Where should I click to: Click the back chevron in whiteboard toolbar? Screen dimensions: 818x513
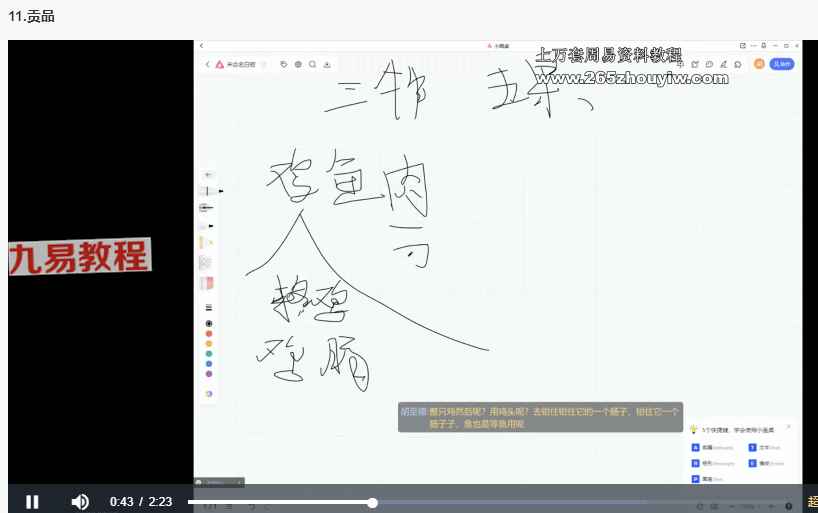coord(208,64)
